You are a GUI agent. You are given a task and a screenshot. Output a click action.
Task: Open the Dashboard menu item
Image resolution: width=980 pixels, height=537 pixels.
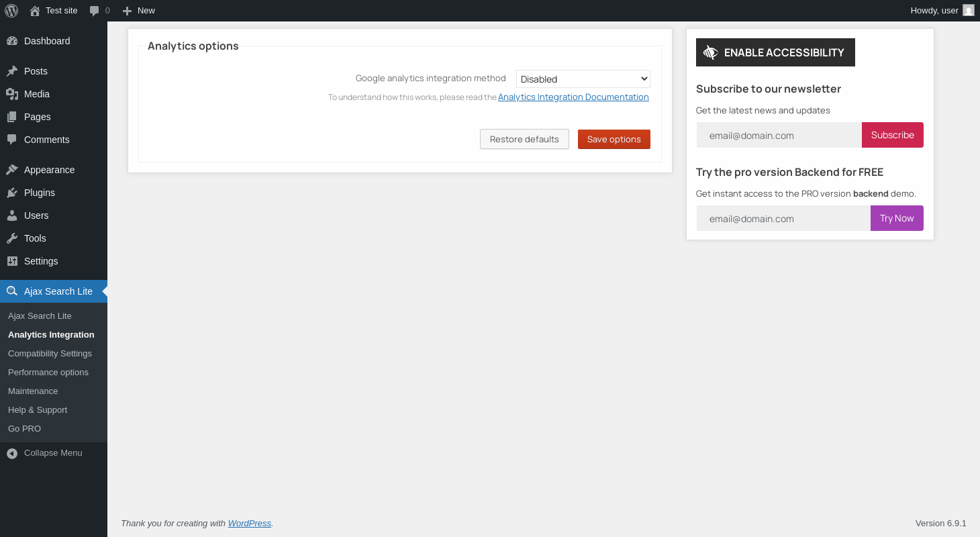click(54, 41)
